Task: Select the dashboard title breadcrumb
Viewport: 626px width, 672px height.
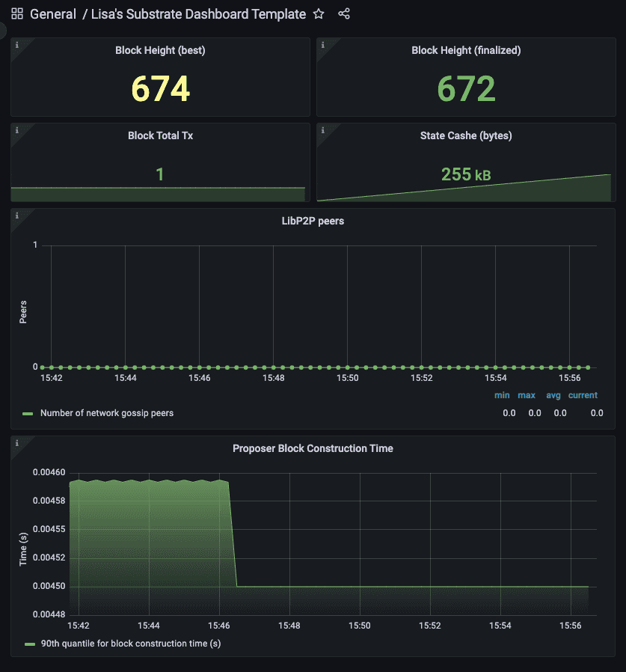Action: (194, 13)
